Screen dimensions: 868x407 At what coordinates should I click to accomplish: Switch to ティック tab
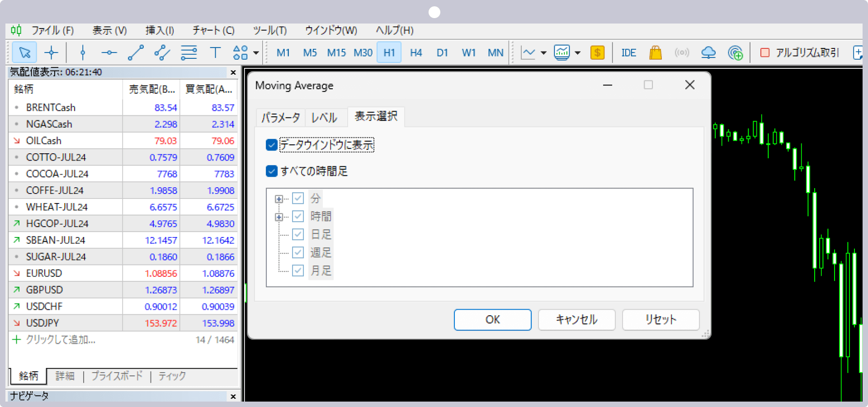[x=172, y=376]
